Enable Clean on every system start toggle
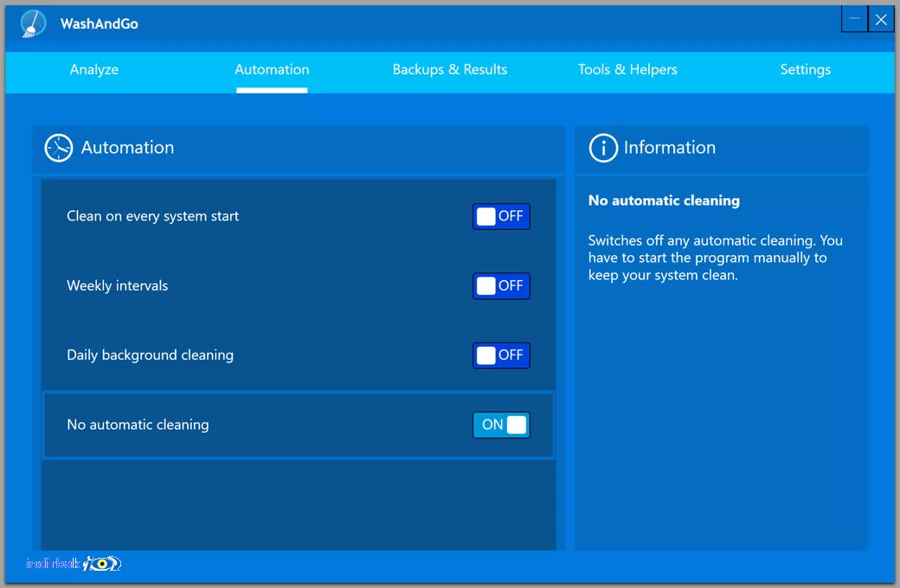Viewport: 900px width, 588px height. pyautogui.click(x=501, y=216)
